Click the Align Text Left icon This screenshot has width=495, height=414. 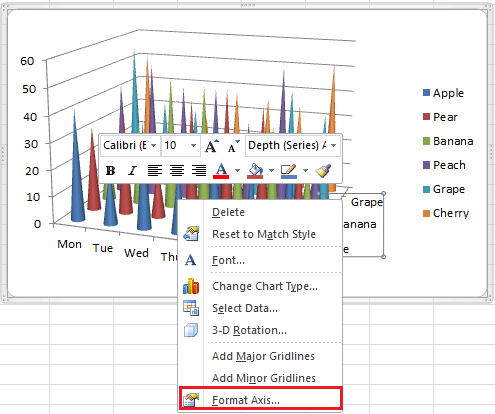click(x=155, y=171)
